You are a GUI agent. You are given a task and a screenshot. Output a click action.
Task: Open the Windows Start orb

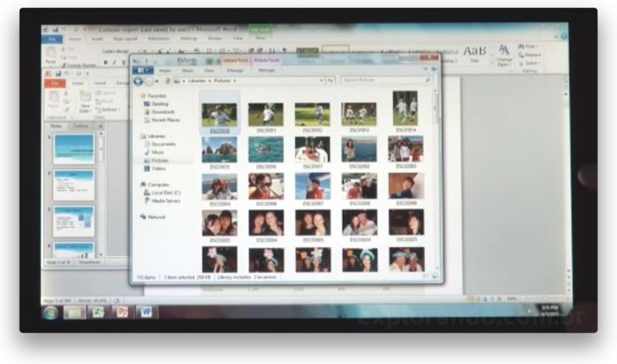[x=51, y=313]
